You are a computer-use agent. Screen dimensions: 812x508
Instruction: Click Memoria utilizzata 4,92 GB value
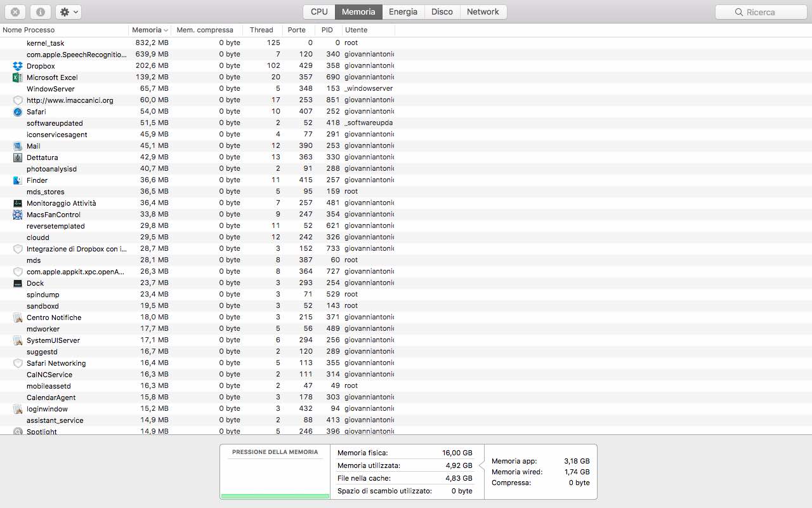459,465
